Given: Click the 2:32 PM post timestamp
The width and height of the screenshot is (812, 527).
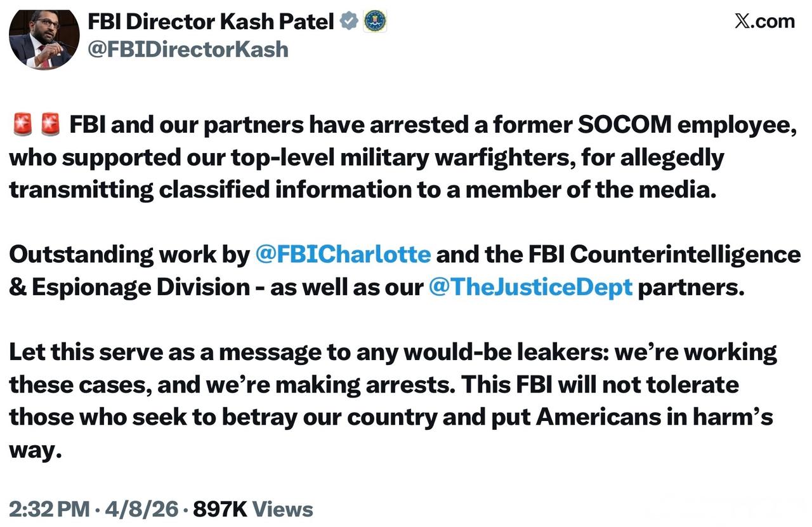Looking at the screenshot, I should click(49, 509).
